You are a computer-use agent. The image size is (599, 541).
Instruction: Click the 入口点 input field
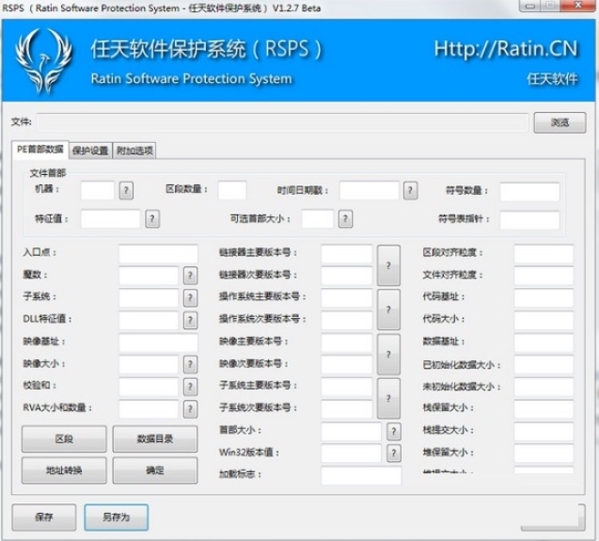(x=158, y=254)
